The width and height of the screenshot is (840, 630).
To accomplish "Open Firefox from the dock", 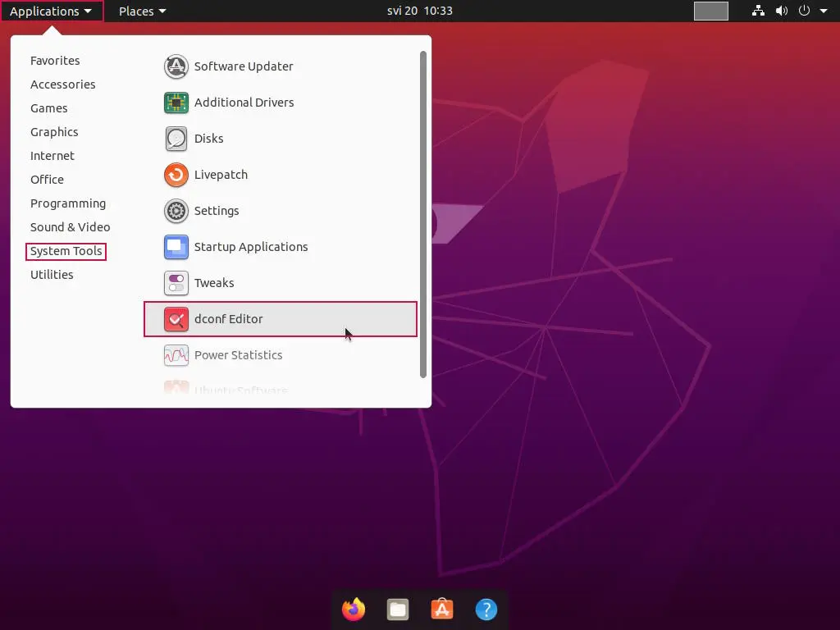I will tap(354, 609).
